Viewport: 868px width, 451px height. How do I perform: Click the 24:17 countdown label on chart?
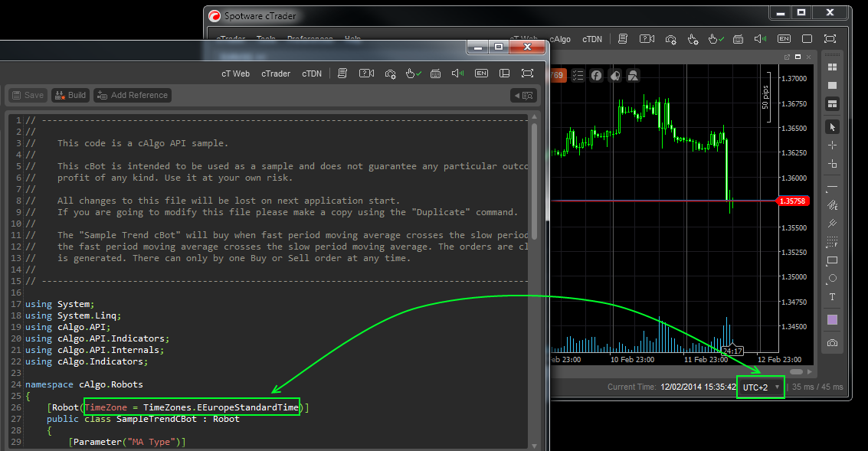(x=732, y=351)
